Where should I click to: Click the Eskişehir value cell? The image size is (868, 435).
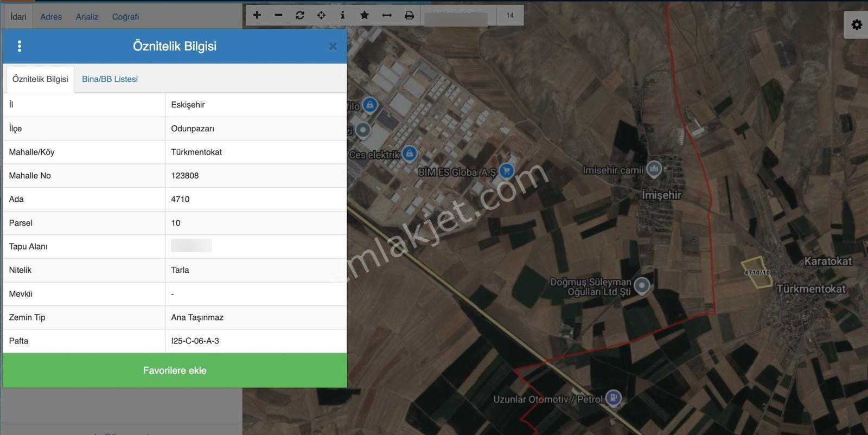(x=256, y=105)
